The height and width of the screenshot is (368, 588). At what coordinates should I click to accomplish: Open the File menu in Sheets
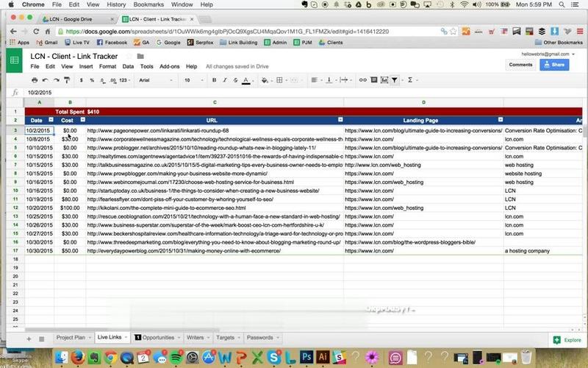[x=35, y=66]
